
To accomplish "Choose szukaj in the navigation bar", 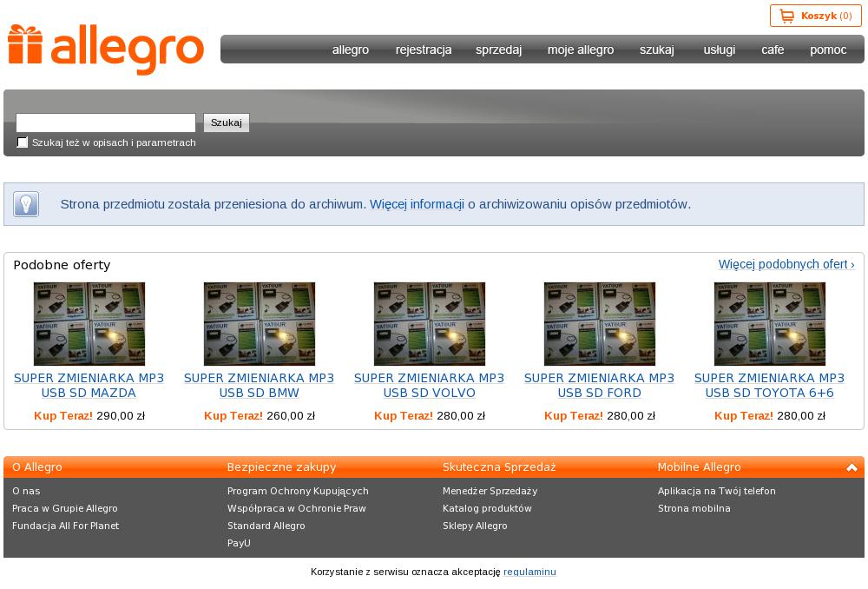I will (657, 50).
